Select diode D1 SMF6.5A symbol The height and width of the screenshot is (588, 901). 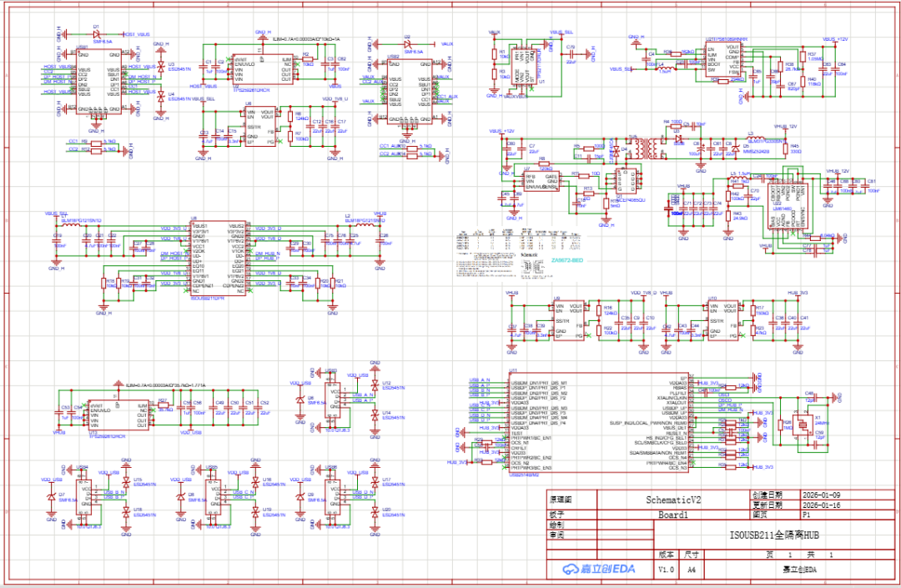pos(96,34)
